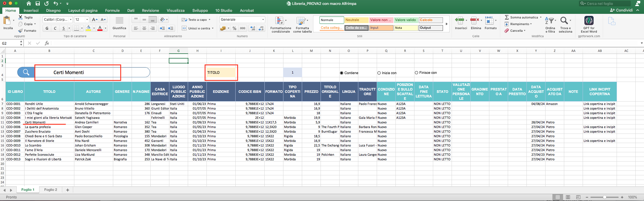644x201 pixels.
Task: Click the Cerca nel foglio search field
Action: click(605, 3)
